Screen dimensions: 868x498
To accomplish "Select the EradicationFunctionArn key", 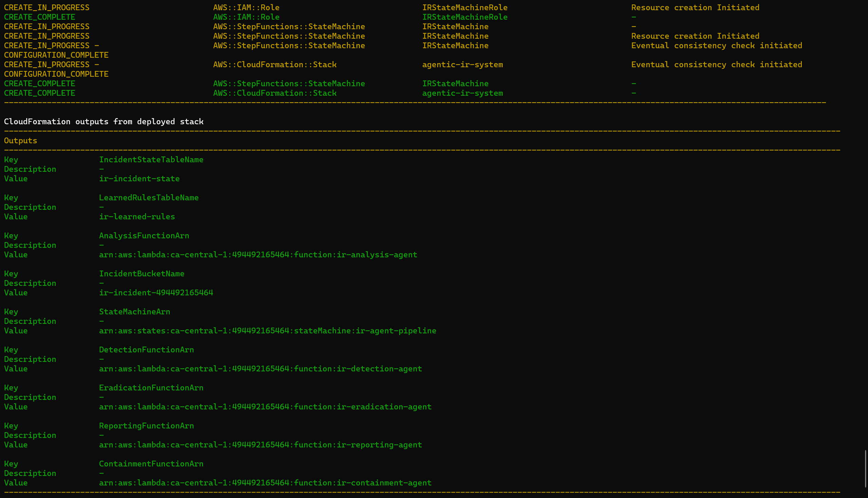I will tap(151, 388).
